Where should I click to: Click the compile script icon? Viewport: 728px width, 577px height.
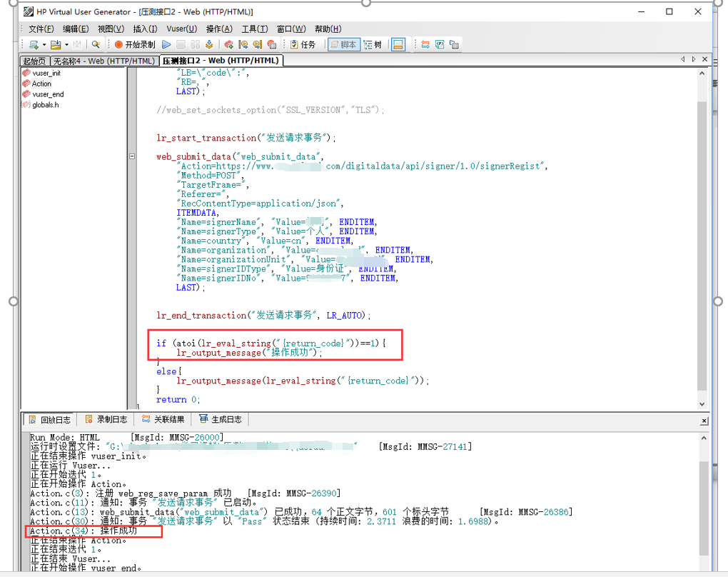click(209, 44)
